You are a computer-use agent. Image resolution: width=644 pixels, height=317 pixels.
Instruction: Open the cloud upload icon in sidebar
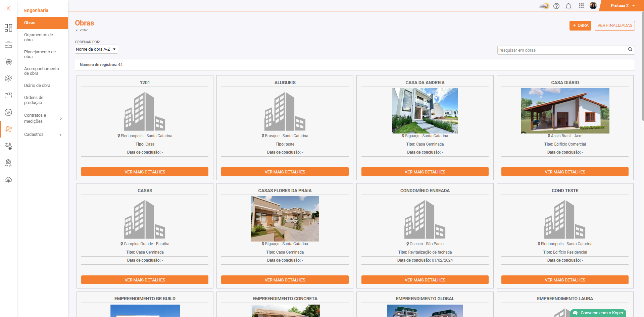8,180
